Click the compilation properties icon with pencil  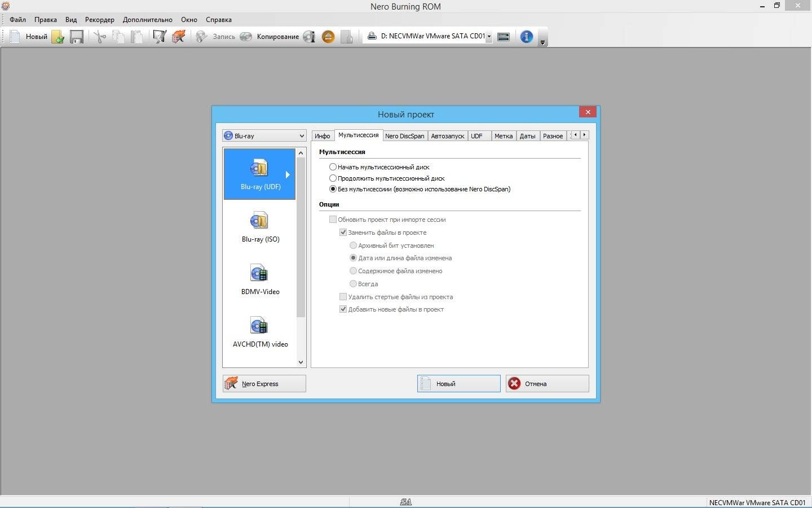point(160,37)
